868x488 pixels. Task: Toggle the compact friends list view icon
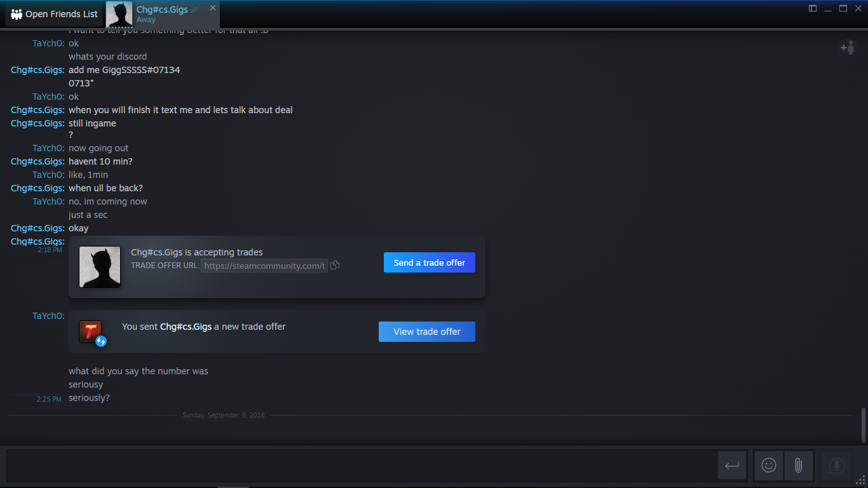(x=813, y=8)
